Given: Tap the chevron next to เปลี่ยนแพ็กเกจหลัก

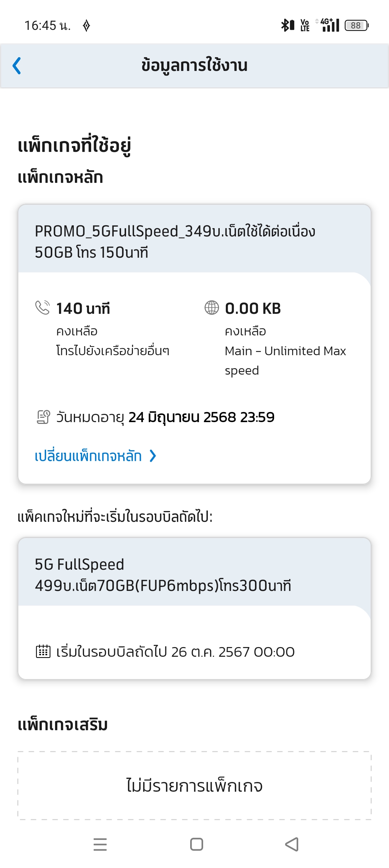Looking at the screenshot, I should pyautogui.click(x=153, y=456).
